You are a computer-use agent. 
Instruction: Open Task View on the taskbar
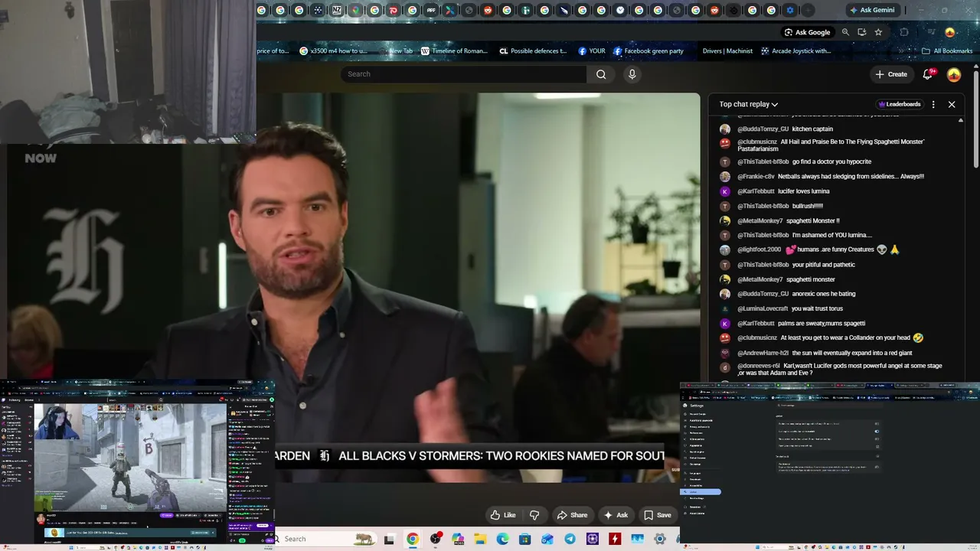tap(389, 539)
